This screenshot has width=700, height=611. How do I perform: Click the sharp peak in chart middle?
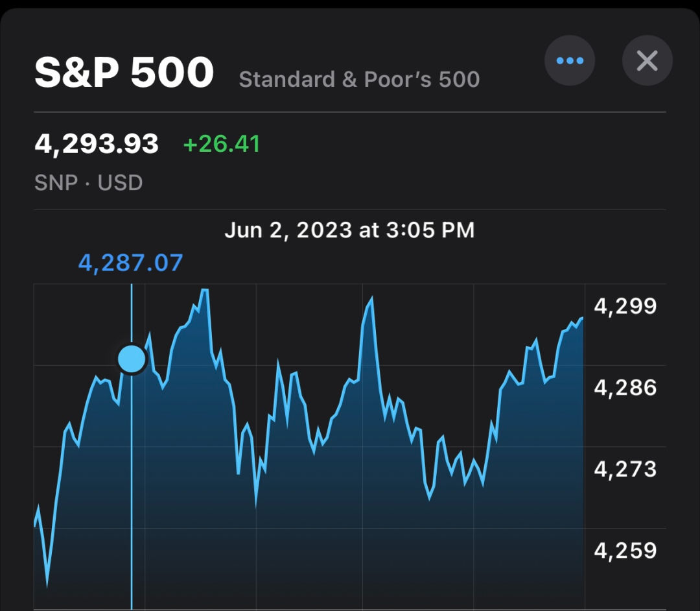[371, 299]
